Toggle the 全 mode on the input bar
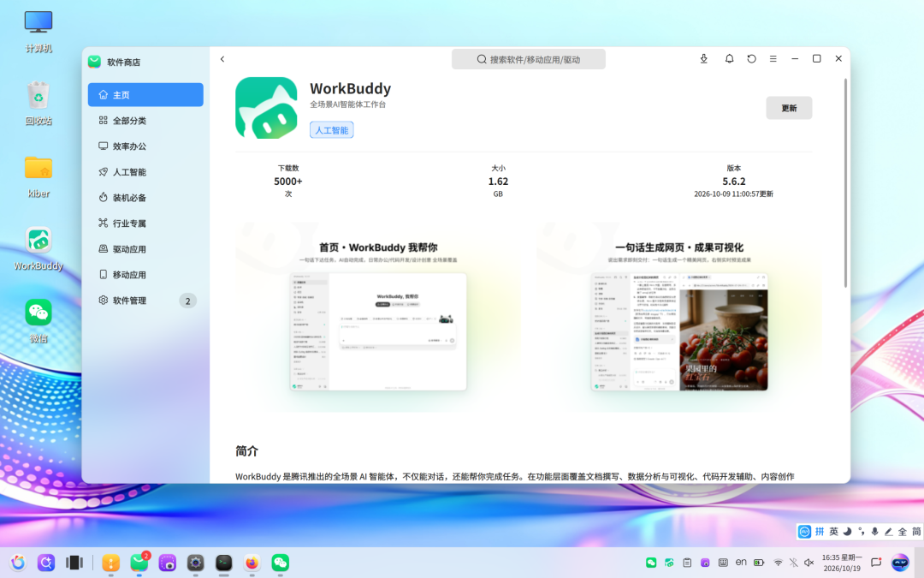 pyautogui.click(x=903, y=532)
